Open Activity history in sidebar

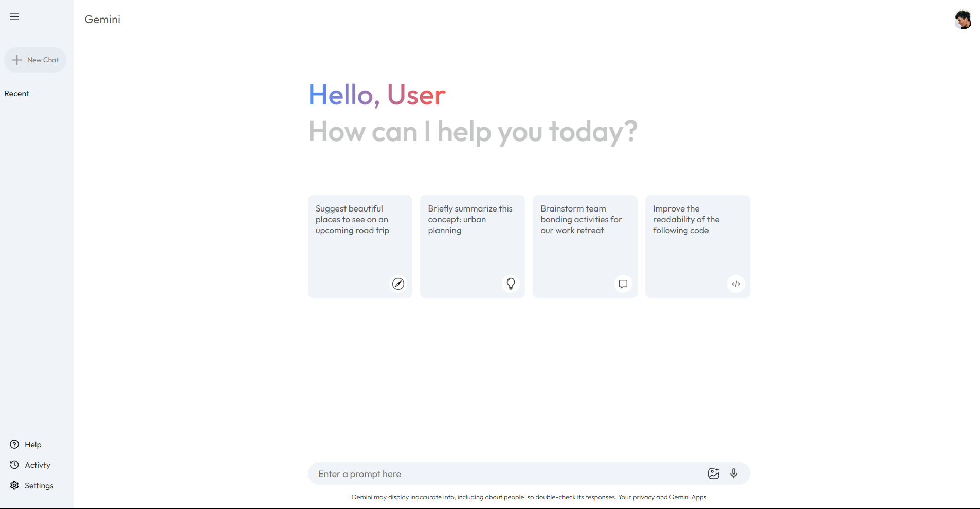(x=37, y=465)
